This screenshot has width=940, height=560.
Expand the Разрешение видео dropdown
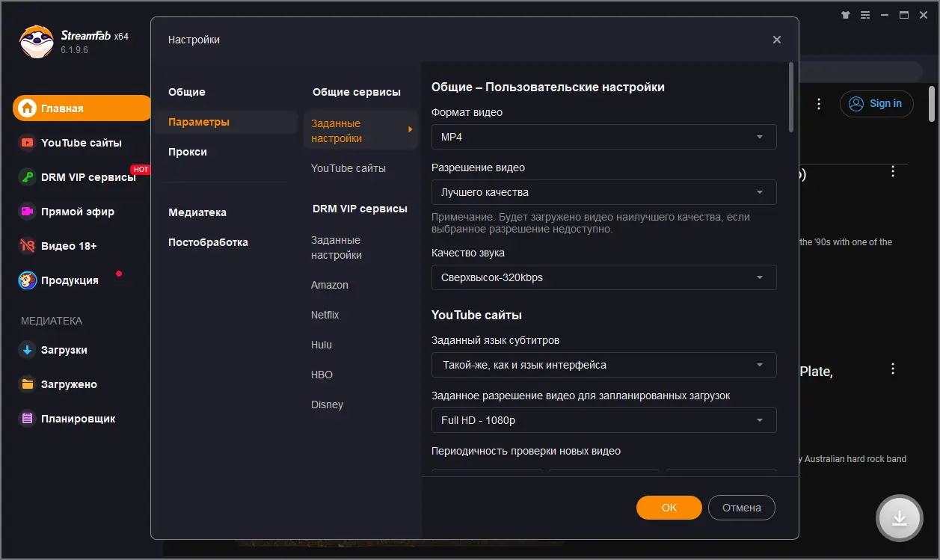pyautogui.click(x=603, y=192)
